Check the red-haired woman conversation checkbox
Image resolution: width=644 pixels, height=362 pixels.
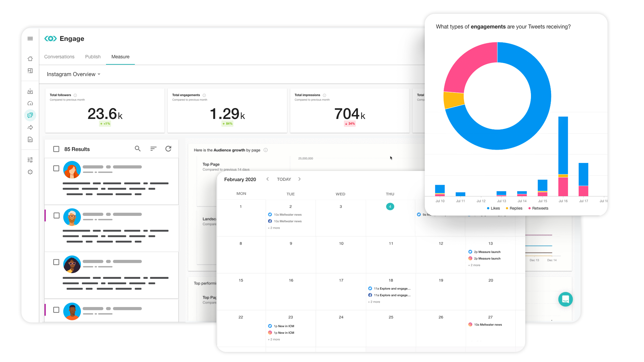[56, 168]
